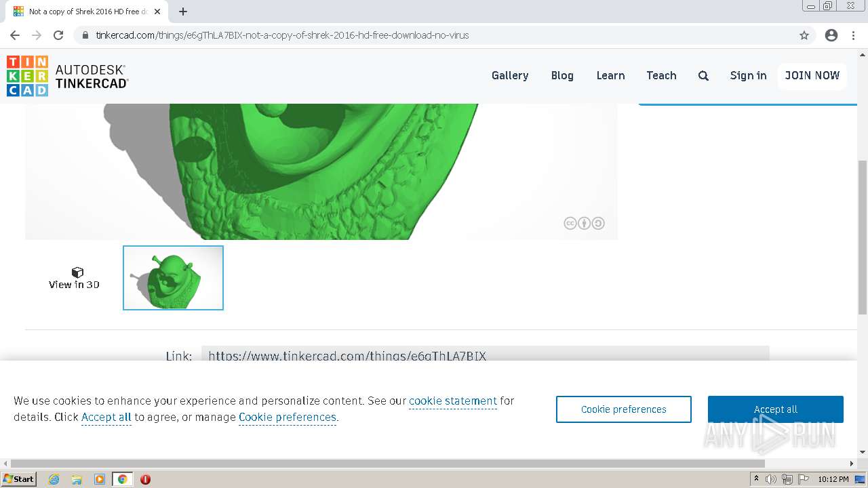Click the Creative Commons license icons
The height and width of the screenshot is (488, 868).
pyautogui.click(x=584, y=223)
